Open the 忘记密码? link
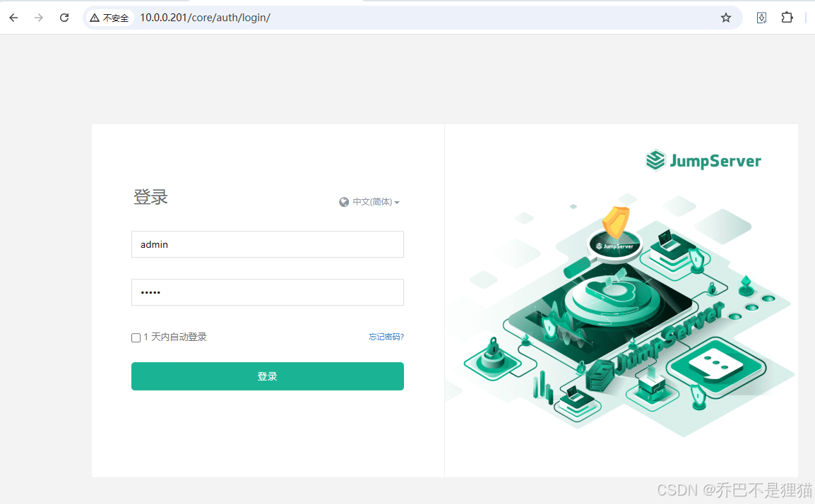 [386, 337]
